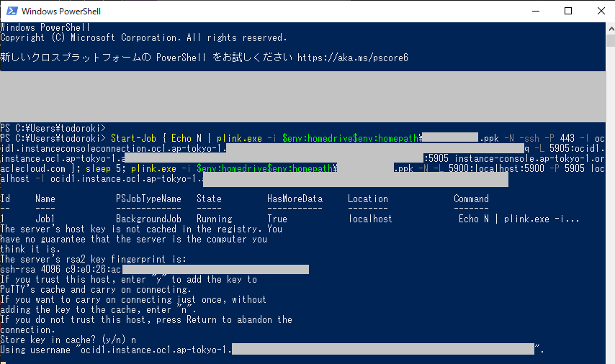Maximize the PowerShell window
Viewport: 615px width, 364px height.
pyautogui.click(x=568, y=11)
